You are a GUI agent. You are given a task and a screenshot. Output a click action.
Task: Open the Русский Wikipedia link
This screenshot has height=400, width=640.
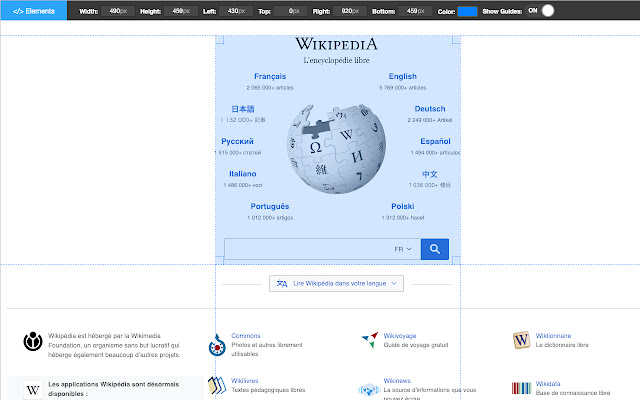pyautogui.click(x=237, y=141)
